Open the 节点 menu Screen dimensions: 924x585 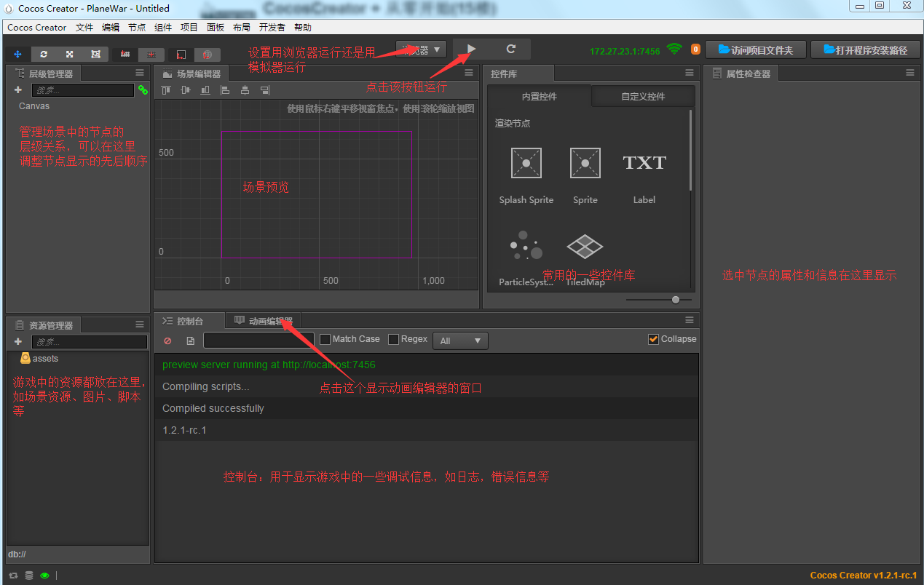(137, 28)
